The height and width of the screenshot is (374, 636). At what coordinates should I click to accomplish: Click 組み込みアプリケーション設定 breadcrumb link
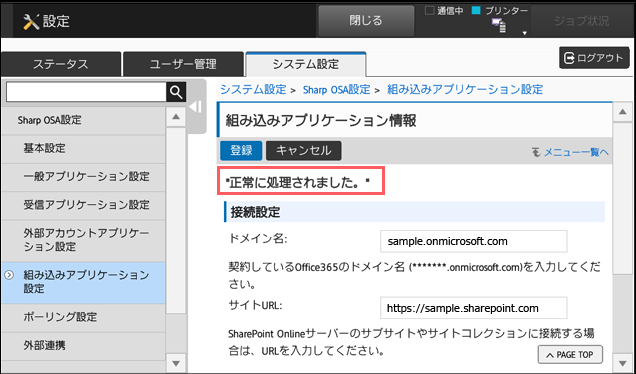click(x=465, y=89)
